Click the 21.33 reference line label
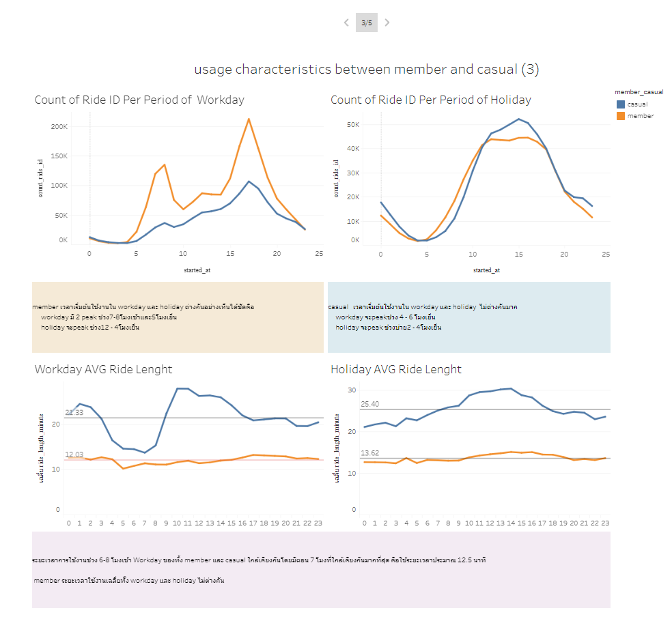The height and width of the screenshot is (636, 672). [73, 412]
